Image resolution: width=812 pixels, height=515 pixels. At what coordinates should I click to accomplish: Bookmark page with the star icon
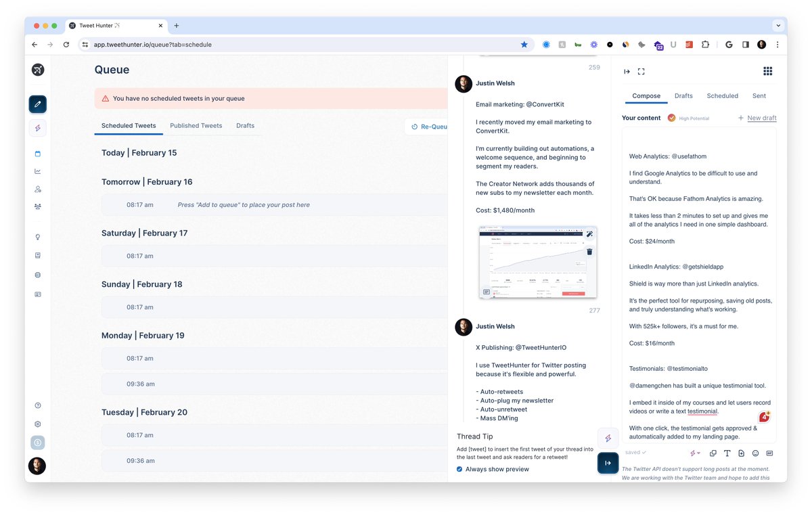click(524, 45)
